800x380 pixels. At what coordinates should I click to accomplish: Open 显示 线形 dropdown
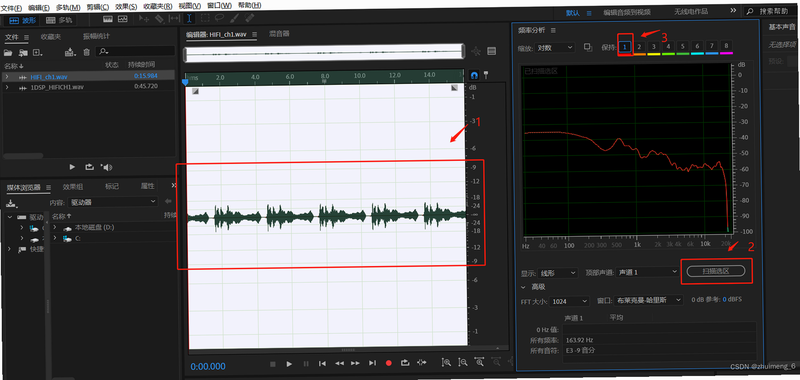click(x=558, y=273)
